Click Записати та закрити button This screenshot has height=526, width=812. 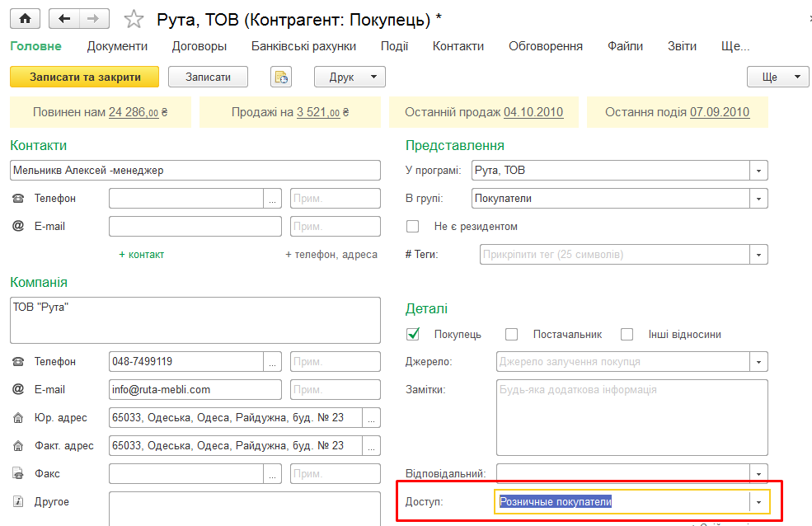click(85, 77)
